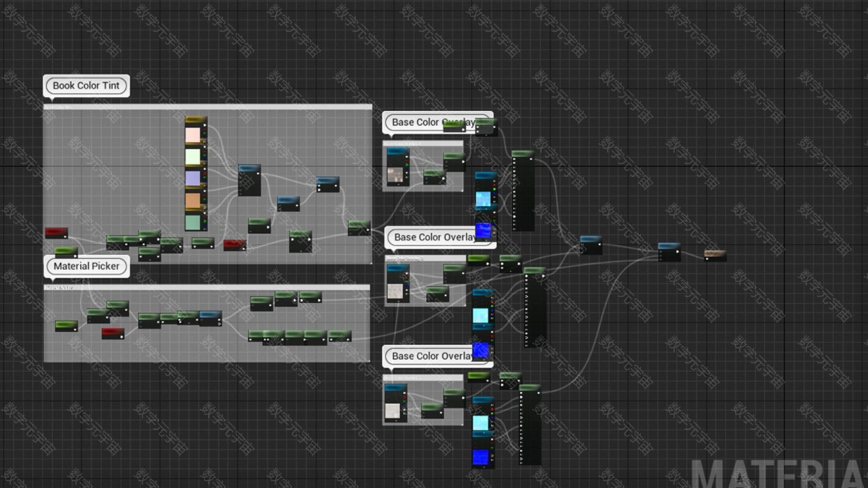The image size is (868, 488).
Task: Click the Material Picker comment box title bar
Action: click(208, 287)
